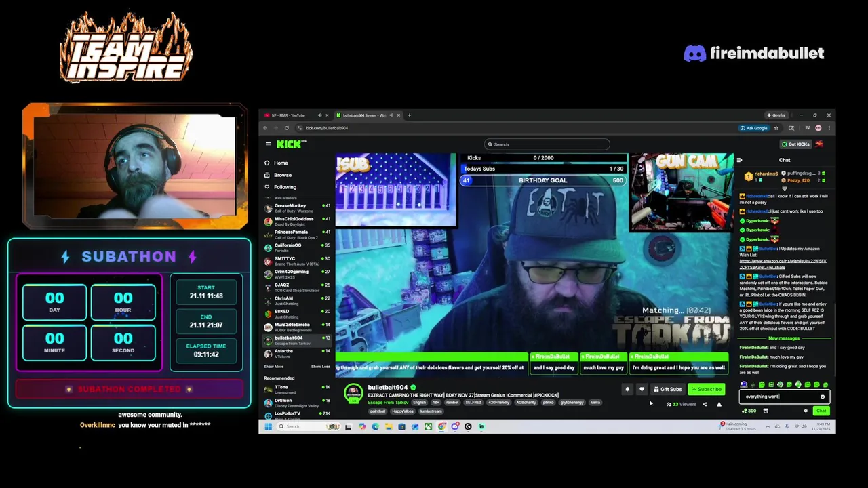
Task: Mute the YouTube tab audio icon
Action: (x=319, y=115)
